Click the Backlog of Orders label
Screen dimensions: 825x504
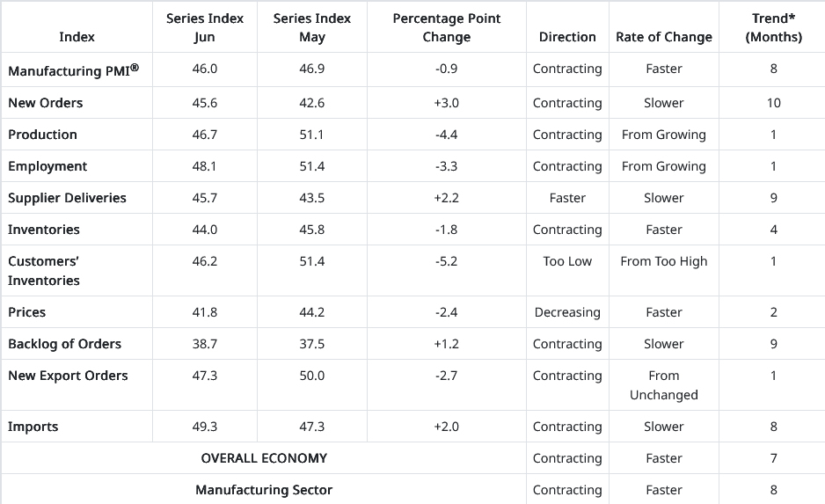65,344
